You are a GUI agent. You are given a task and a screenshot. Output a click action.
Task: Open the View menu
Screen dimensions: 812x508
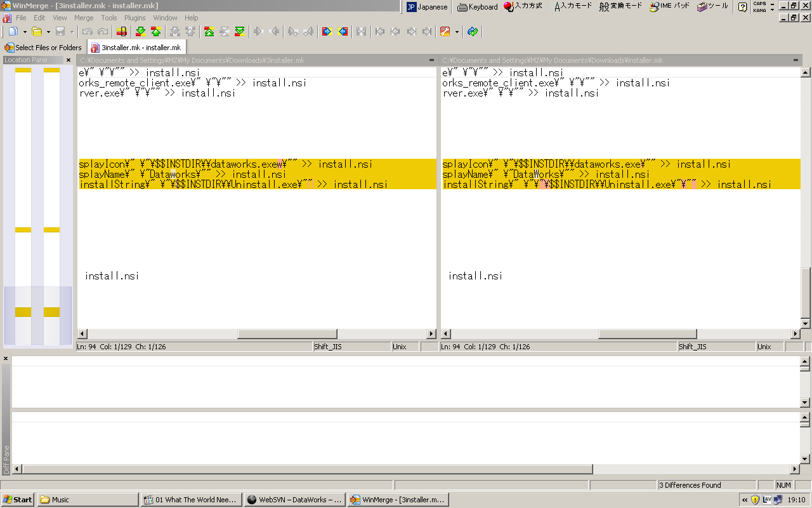(x=60, y=18)
